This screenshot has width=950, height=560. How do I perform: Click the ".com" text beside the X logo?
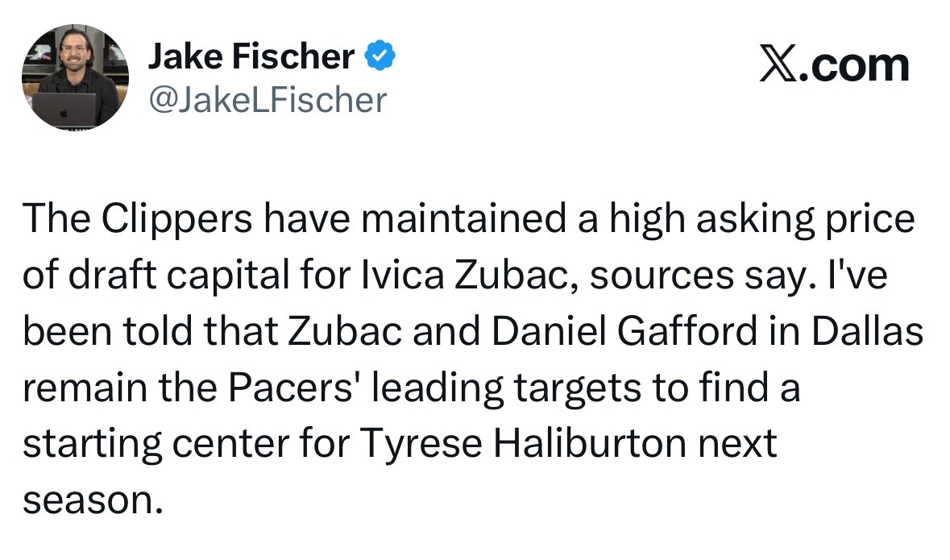point(853,64)
